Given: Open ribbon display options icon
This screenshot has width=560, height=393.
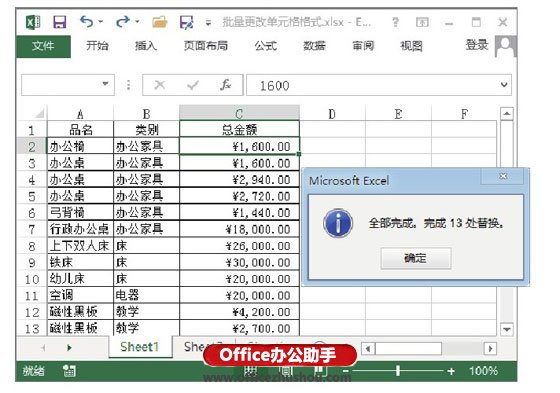Looking at the screenshot, I should (x=422, y=23).
